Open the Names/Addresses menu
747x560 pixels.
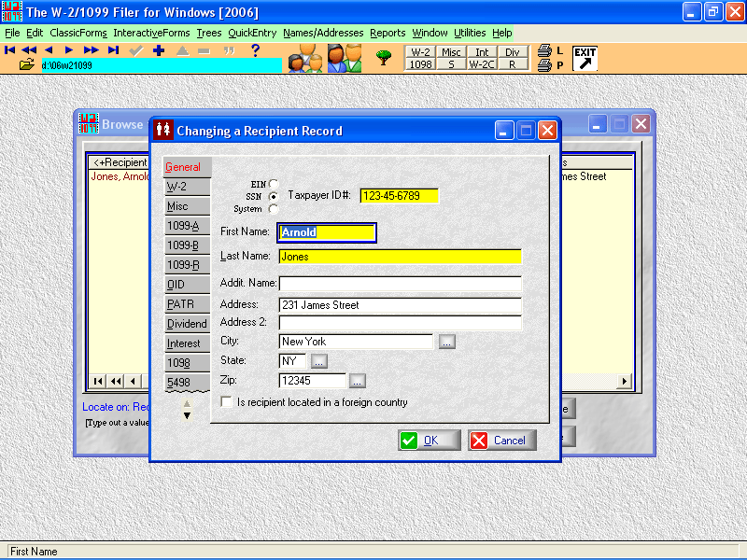[x=323, y=33]
